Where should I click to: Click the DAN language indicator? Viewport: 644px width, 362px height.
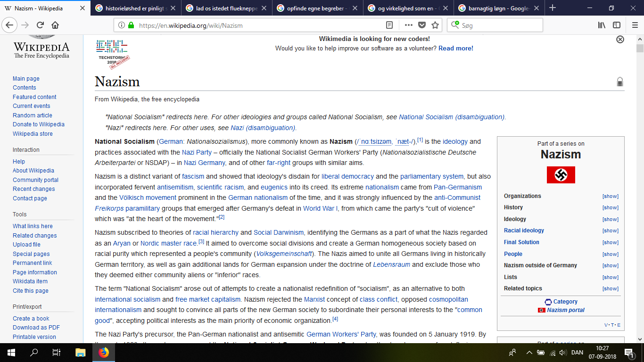[x=578, y=353]
